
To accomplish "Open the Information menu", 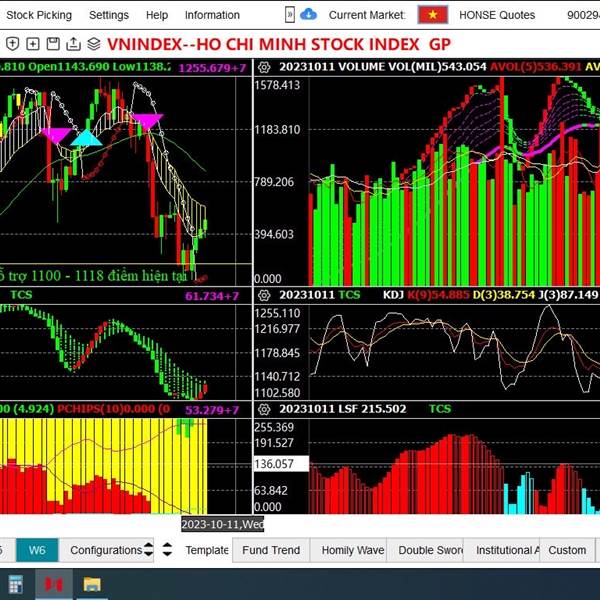I will pyautogui.click(x=212, y=15).
